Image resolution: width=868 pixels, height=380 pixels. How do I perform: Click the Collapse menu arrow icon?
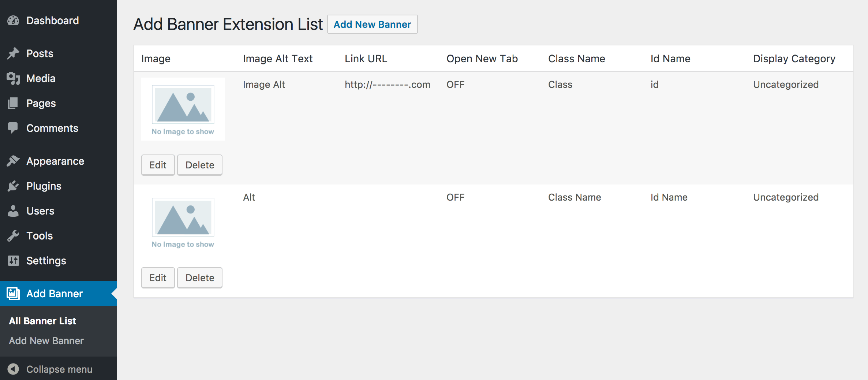pyautogui.click(x=13, y=369)
